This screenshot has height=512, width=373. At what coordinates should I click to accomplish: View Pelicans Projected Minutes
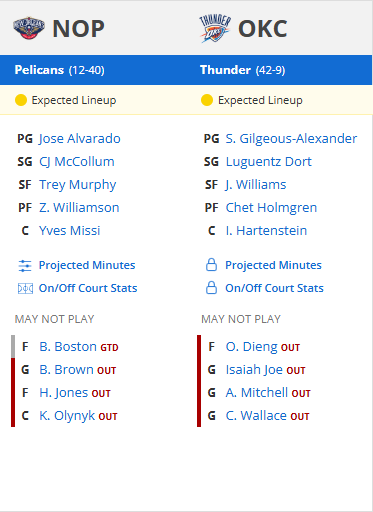point(87,265)
